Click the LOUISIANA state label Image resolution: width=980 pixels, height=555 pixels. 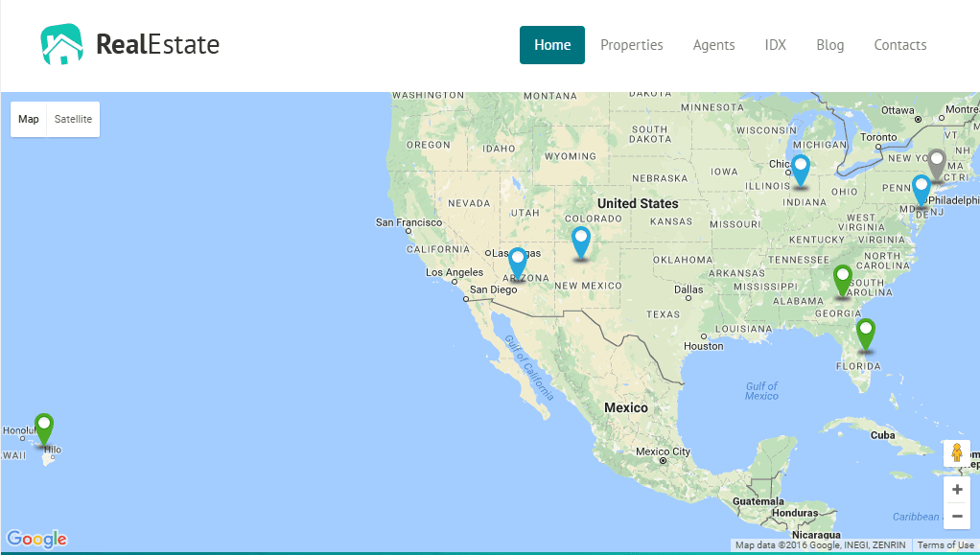(x=744, y=330)
